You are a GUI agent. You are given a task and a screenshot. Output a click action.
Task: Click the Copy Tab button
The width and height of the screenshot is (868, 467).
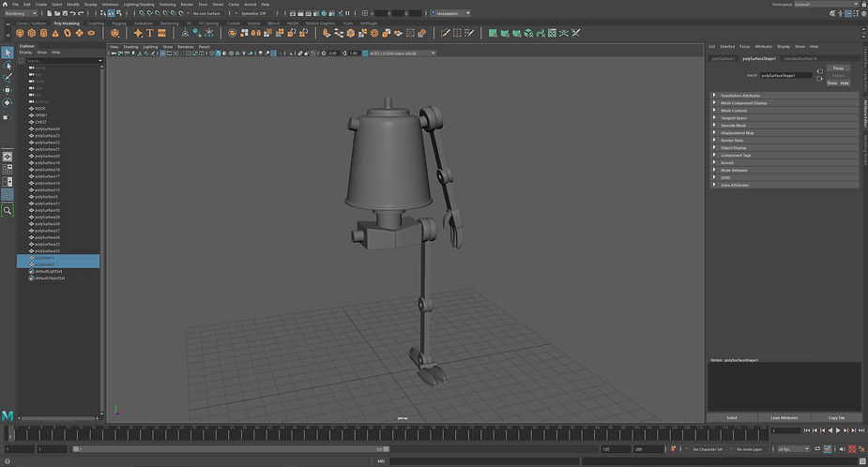click(x=836, y=417)
